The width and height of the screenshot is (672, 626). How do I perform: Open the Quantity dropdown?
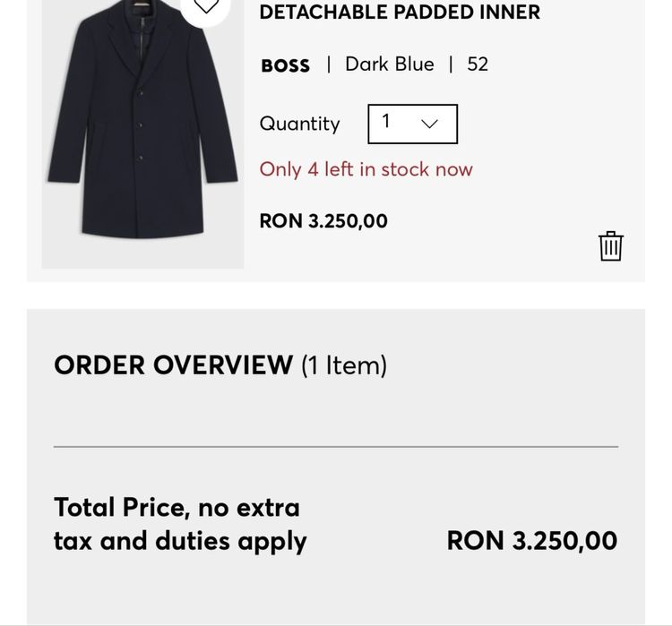click(x=412, y=124)
